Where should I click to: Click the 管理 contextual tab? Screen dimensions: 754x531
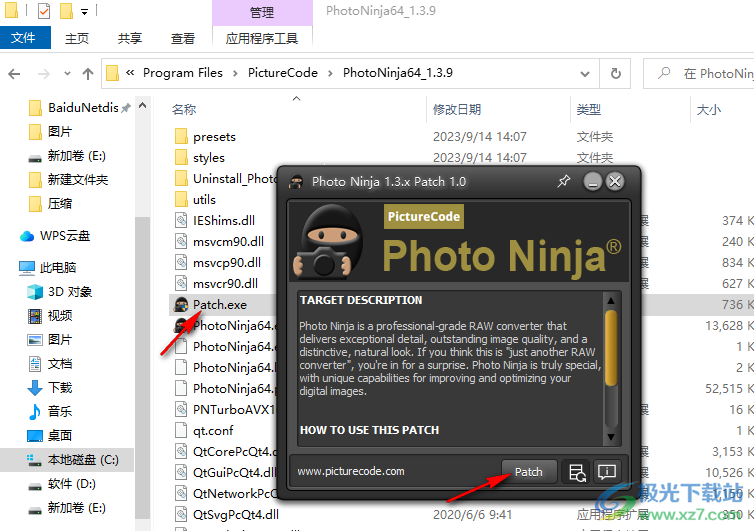[262, 12]
